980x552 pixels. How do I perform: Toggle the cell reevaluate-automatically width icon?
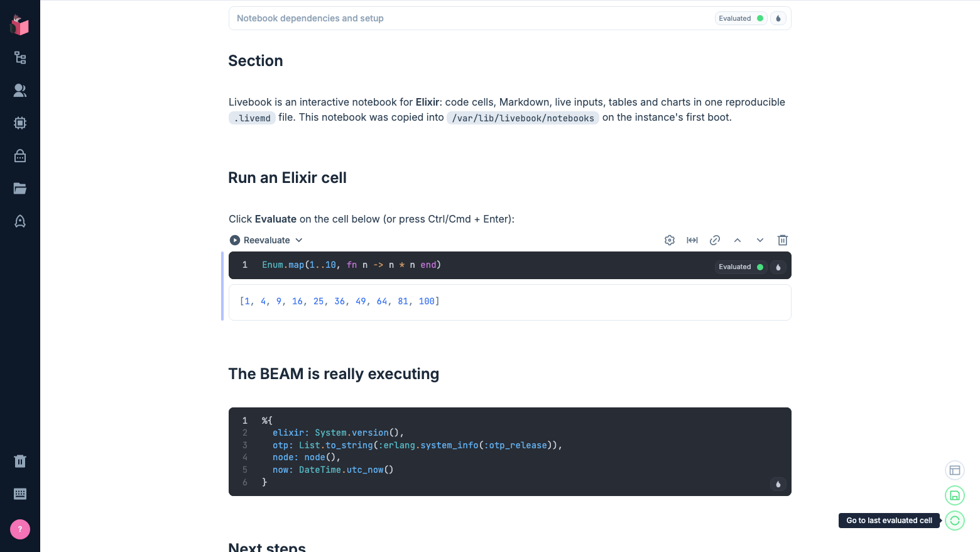(692, 240)
